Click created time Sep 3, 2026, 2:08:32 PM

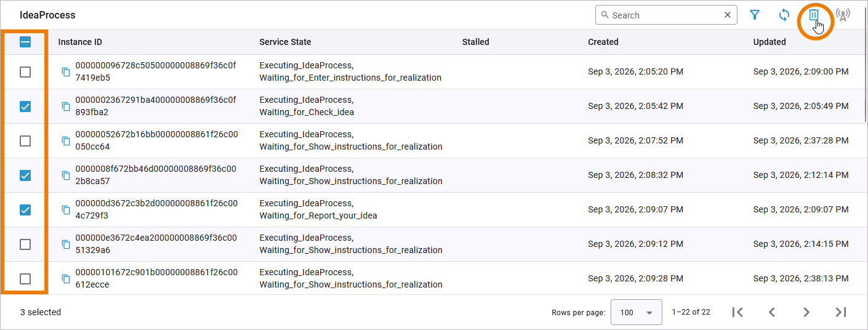point(635,175)
